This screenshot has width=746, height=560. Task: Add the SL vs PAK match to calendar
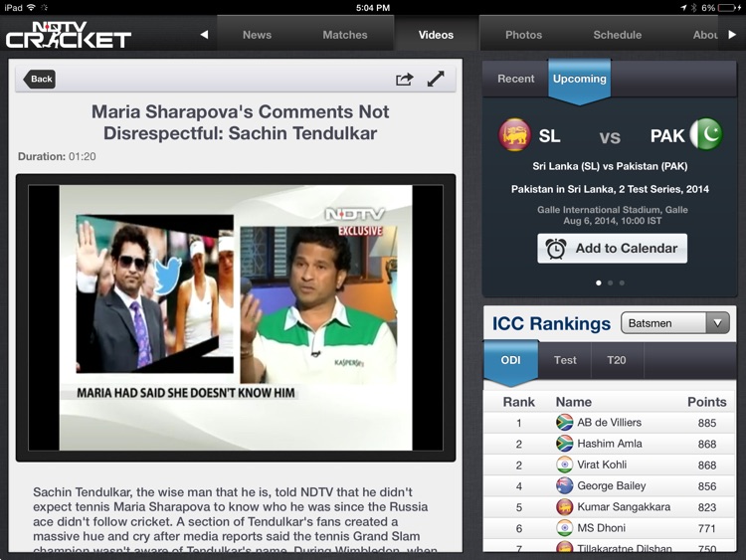tap(613, 249)
